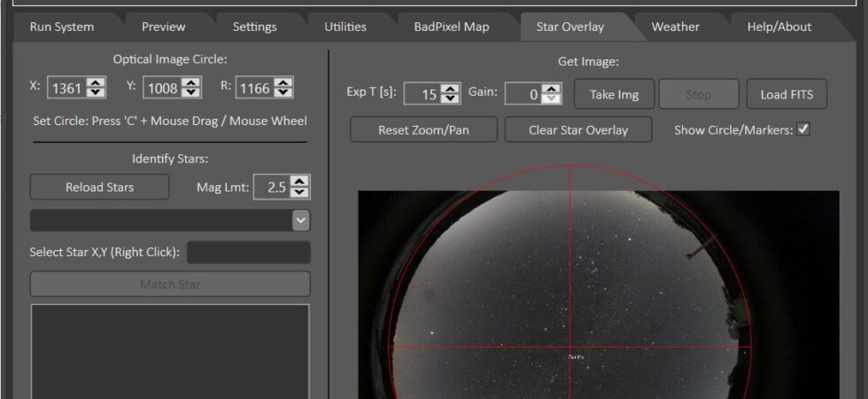Click the Match Star button

coord(170,285)
